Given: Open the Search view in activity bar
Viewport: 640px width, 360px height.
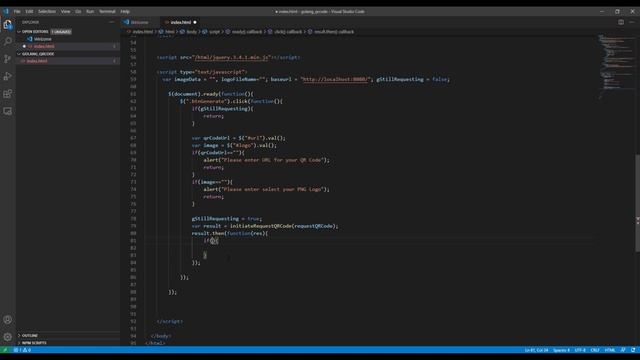Looking at the screenshot, I should click(7, 42).
